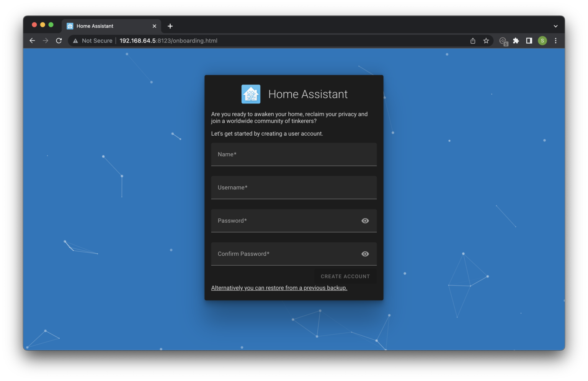The width and height of the screenshot is (588, 381).
Task: Click the bookmark star icon
Action: click(486, 41)
